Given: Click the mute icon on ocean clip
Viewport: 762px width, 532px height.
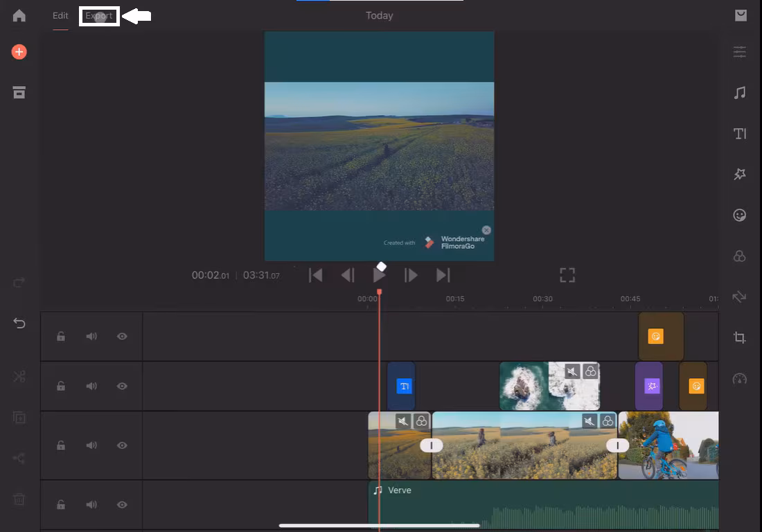Looking at the screenshot, I should [572, 372].
